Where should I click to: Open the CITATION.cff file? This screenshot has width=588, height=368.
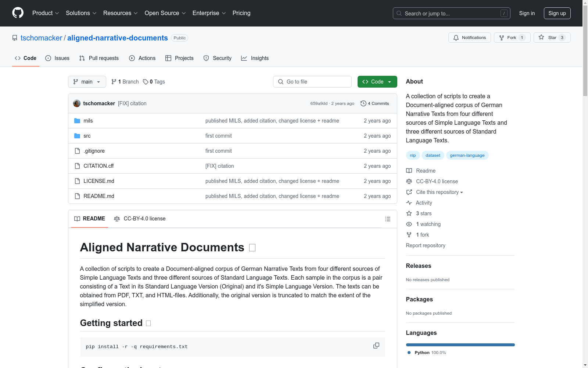(x=98, y=166)
